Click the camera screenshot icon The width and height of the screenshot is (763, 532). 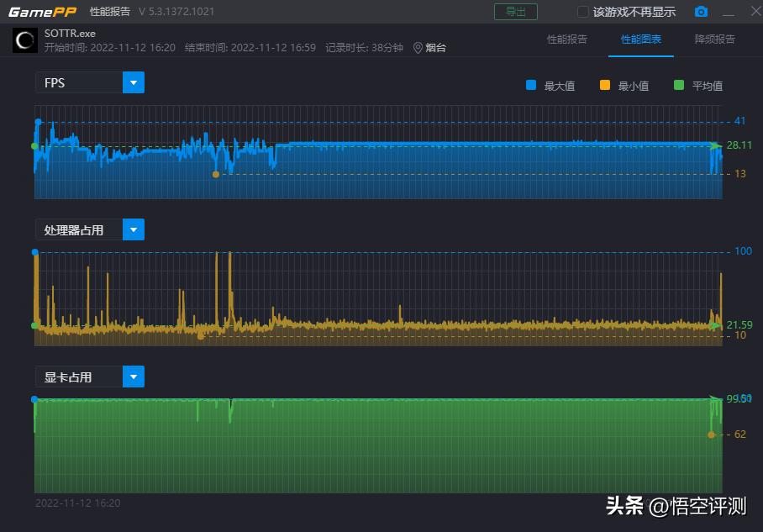[x=702, y=12]
